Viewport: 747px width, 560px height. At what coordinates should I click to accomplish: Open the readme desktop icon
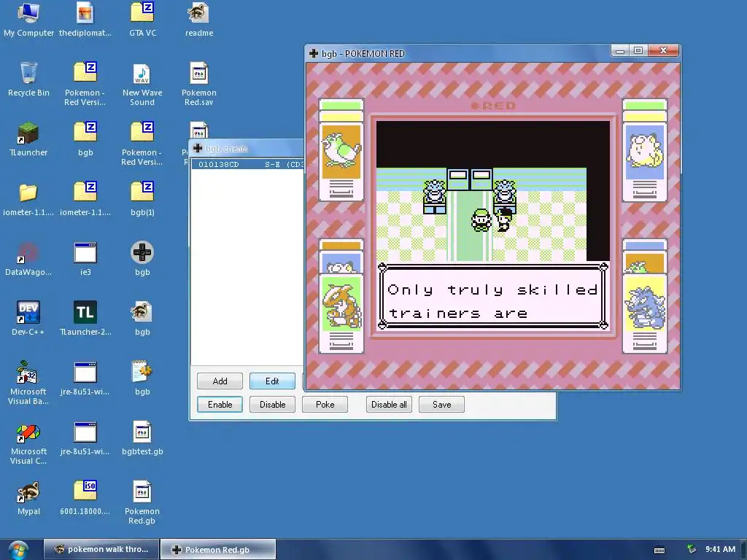point(198,19)
